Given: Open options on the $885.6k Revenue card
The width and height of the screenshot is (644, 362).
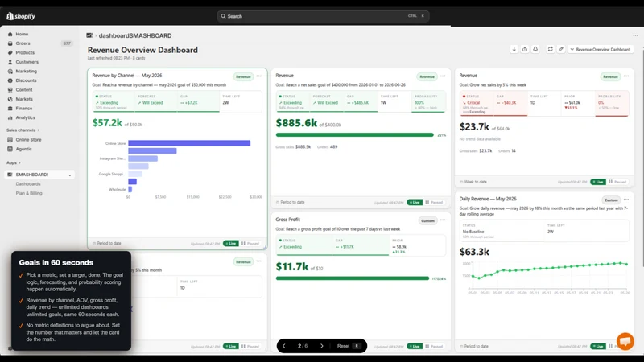Looking at the screenshot, I should (443, 76).
